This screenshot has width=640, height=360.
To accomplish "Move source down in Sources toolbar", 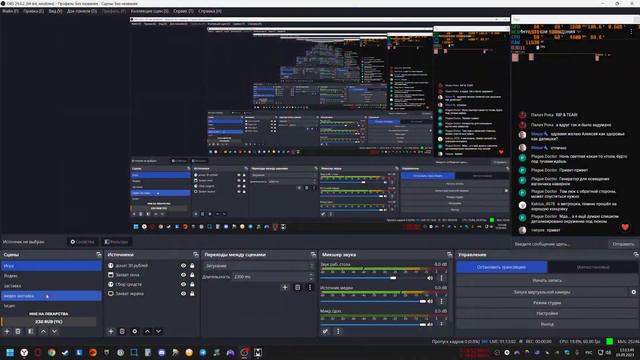I will point(158,331).
